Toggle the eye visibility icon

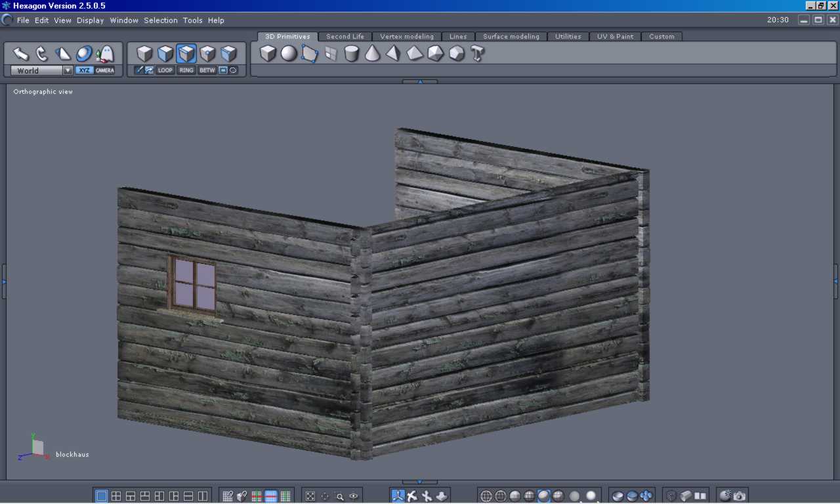pyautogui.click(x=354, y=496)
